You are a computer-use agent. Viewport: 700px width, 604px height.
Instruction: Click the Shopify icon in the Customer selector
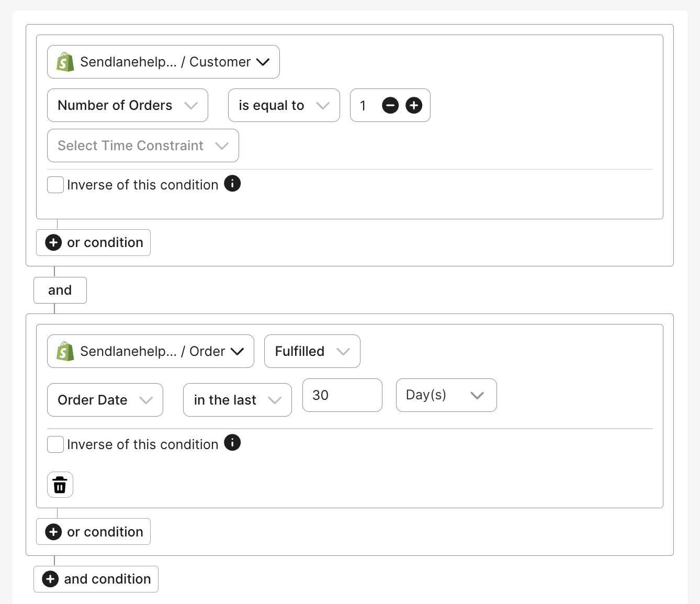click(65, 62)
